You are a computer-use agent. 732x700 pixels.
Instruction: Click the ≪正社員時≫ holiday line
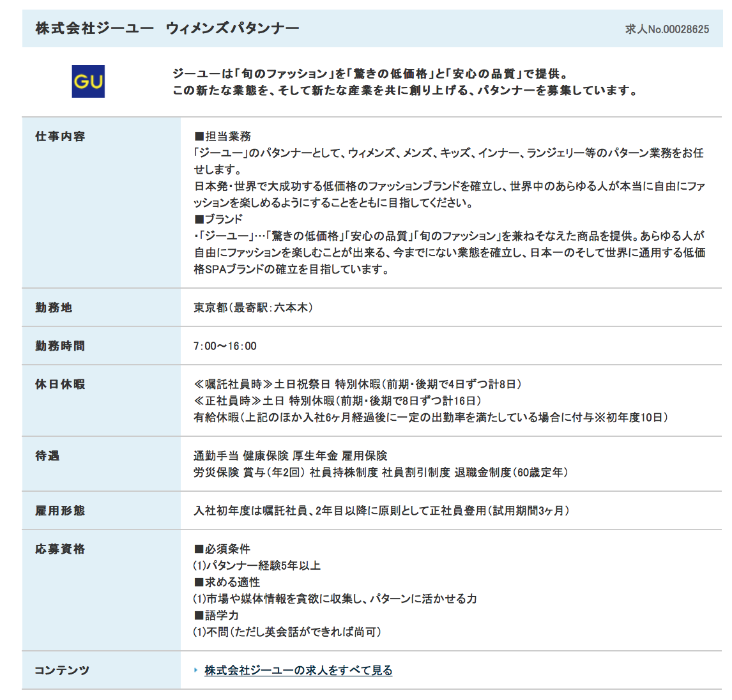point(337,401)
